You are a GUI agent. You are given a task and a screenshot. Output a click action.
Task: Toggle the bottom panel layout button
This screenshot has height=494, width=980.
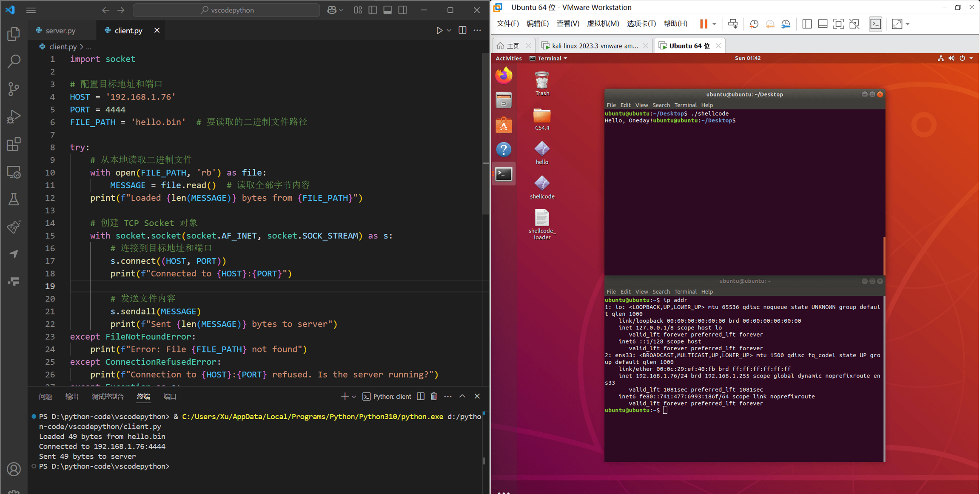coord(387,10)
